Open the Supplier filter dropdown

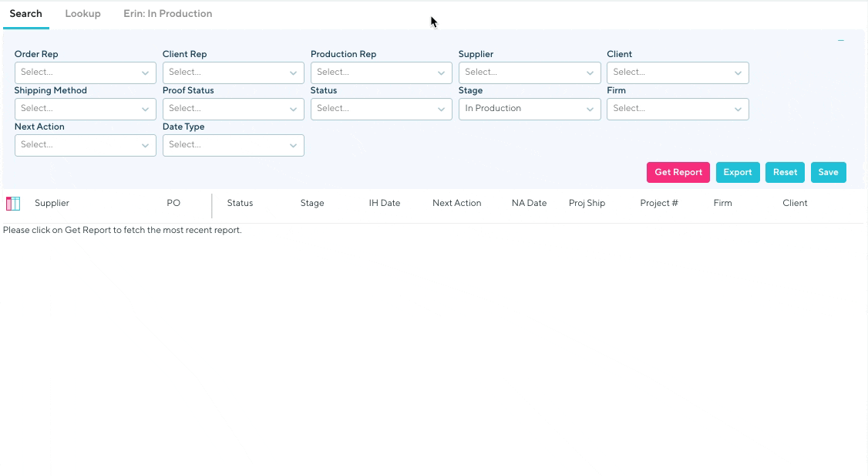click(x=529, y=73)
